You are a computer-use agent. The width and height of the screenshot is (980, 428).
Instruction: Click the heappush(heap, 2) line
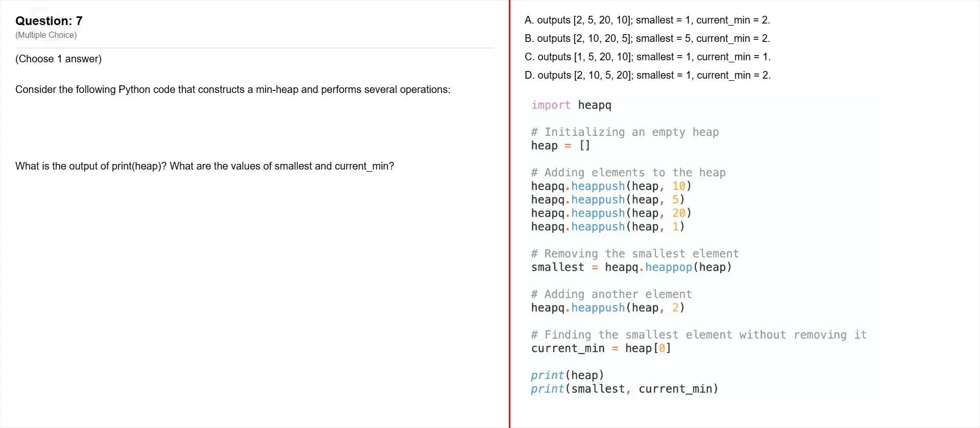pos(608,308)
